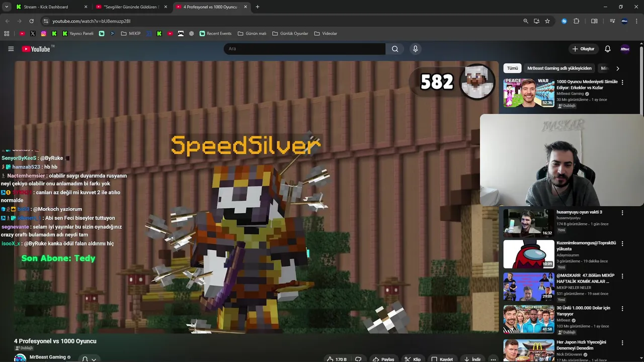Show more filter chips with the arrow
This screenshot has height=362, width=644.
(618, 68)
